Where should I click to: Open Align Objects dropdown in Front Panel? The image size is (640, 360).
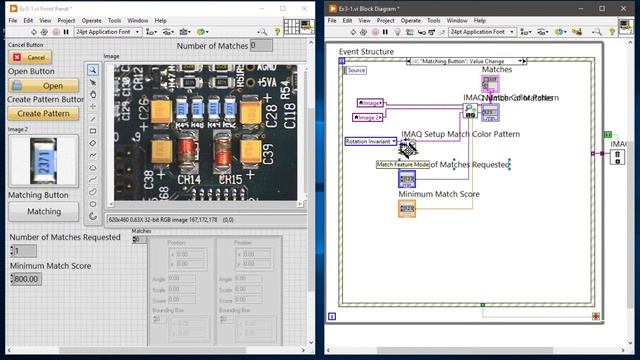[152, 32]
